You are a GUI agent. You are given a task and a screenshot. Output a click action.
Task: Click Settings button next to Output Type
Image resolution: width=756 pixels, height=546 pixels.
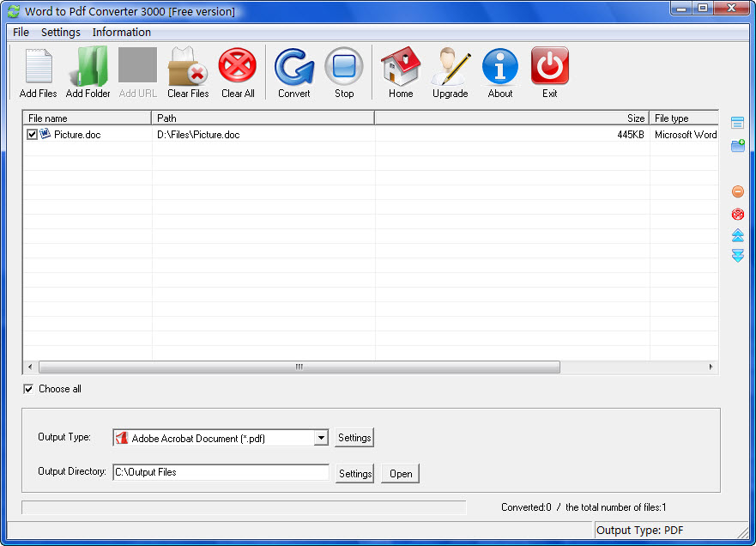pos(354,438)
